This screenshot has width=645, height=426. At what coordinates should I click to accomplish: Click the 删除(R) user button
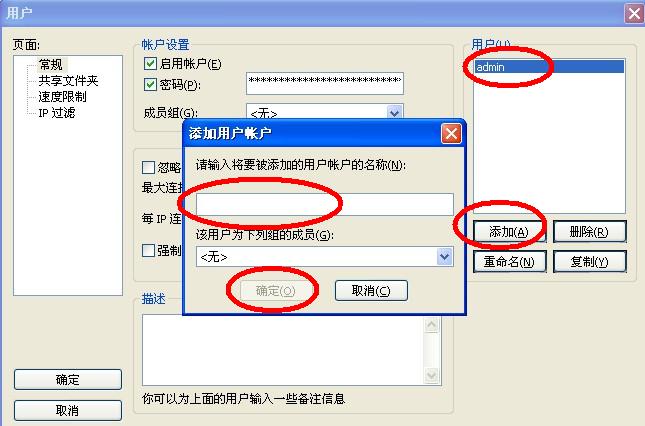click(589, 232)
